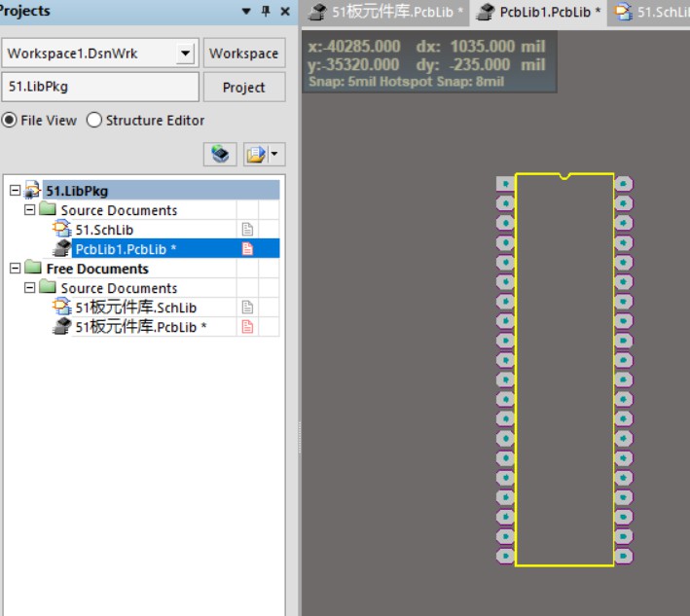Click the open document folder icon button
Image resolution: width=690 pixels, height=616 pixels.
(x=256, y=154)
